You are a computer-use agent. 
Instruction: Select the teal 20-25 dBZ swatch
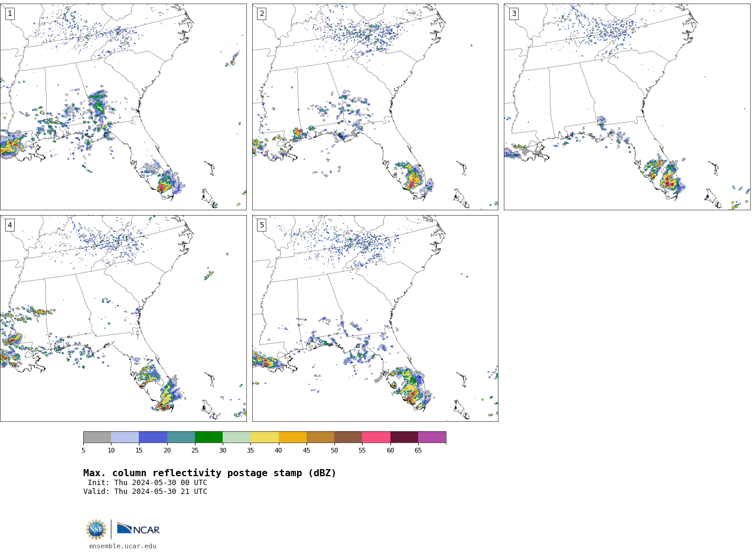[181, 437]
